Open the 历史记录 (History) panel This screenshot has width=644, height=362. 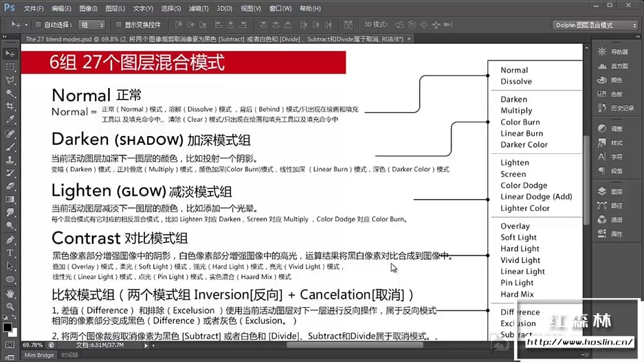point(616,108)
